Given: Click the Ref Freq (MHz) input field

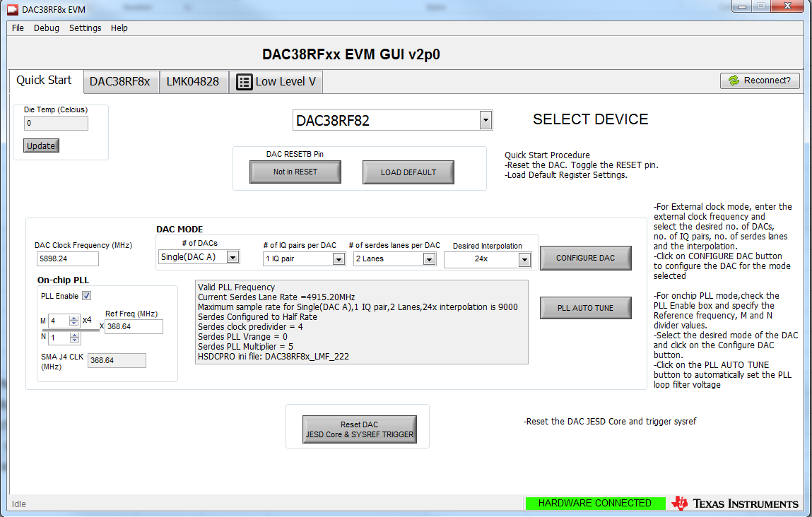Looking at the screenshot, I should [x=134, y=326].
